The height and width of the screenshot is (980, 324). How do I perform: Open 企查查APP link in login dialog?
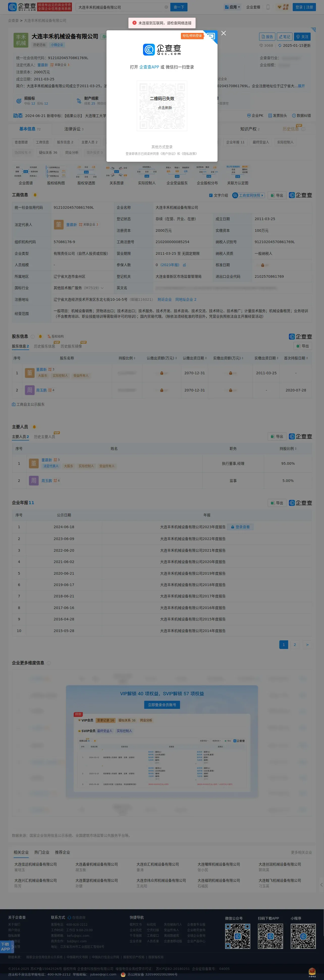point(149,67)
